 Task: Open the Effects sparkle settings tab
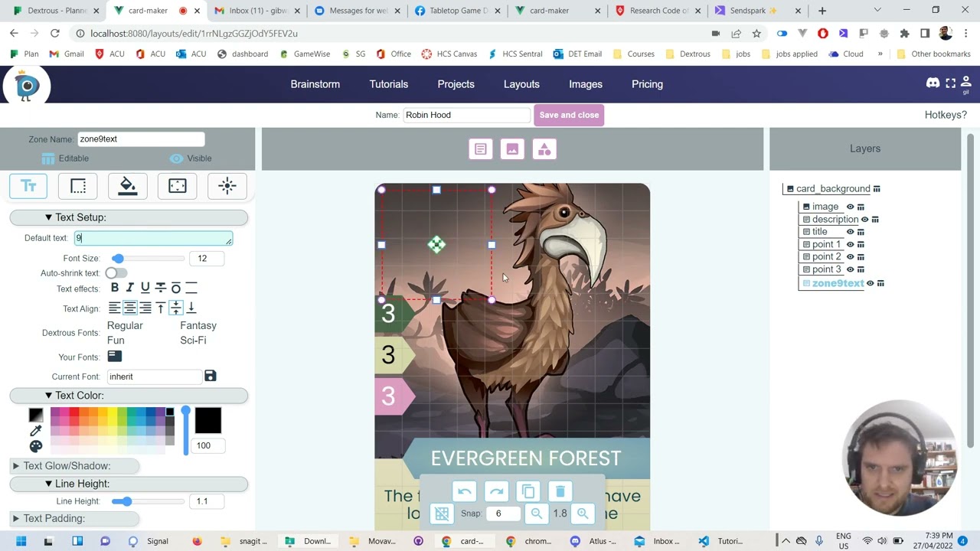227,186
